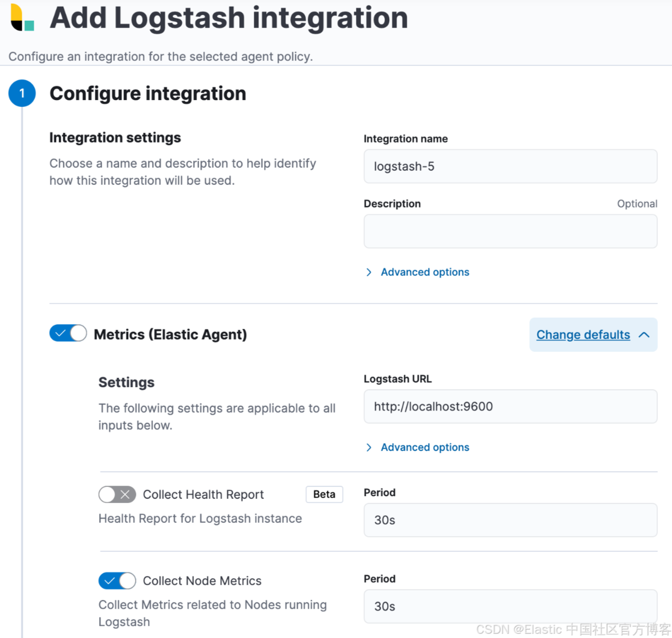This screenshot has width=672, height=638.
Task: Click the Health Report Period field
Action: [510, 520]
